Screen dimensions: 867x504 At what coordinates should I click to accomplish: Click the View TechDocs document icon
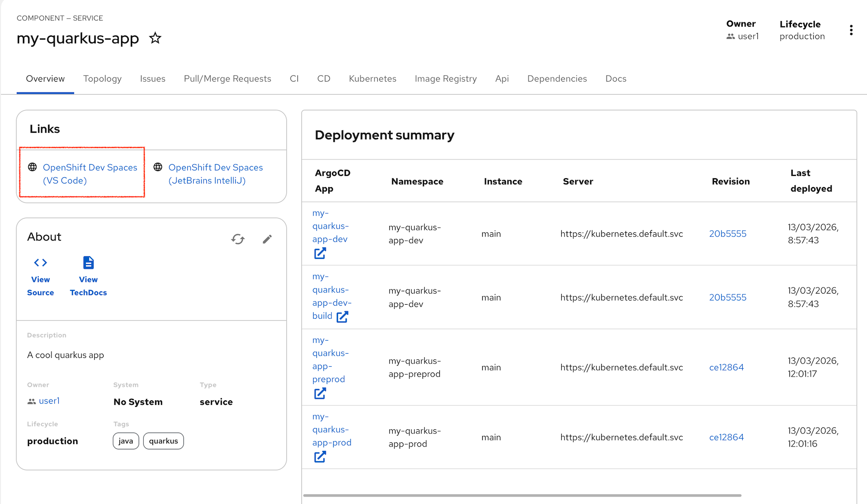coord(88,263)
